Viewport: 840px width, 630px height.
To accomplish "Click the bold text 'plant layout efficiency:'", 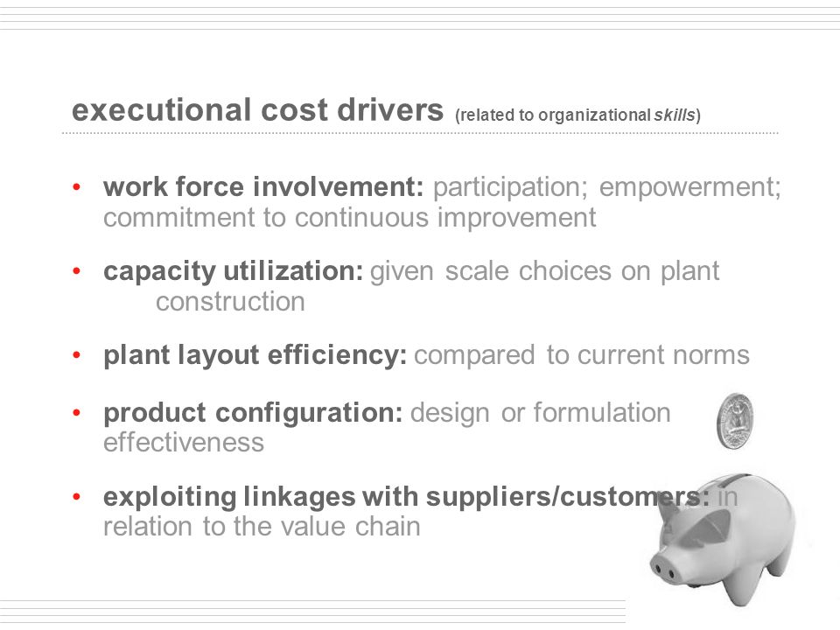I will click(255, 354).
